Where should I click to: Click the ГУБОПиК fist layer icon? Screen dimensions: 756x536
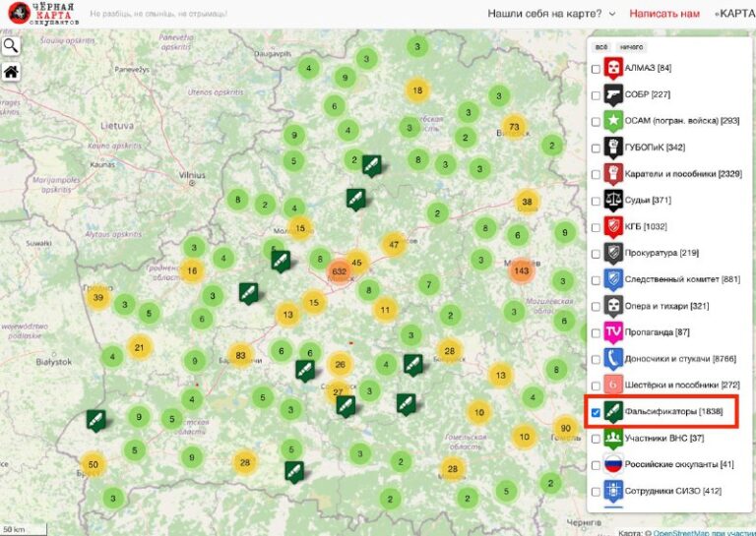(613, 148)
